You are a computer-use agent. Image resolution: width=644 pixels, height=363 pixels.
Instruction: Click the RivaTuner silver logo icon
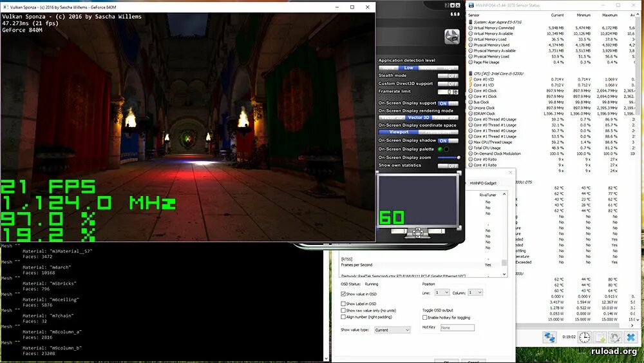point(451,37)
